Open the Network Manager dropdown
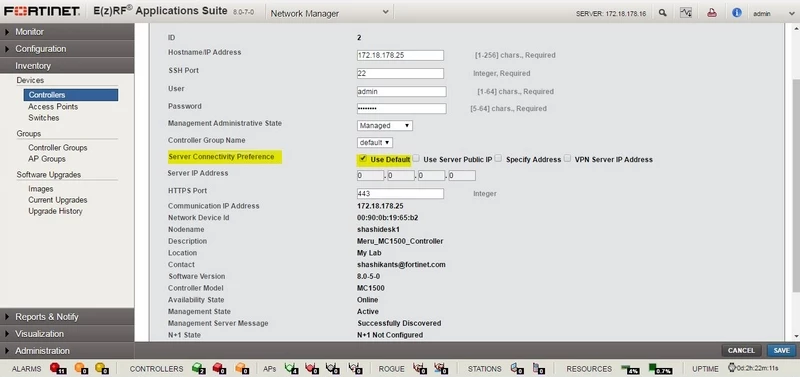Image resolution: width=800 pixels, height=377 pixels. pyautogui.click(x=329, y=13)
